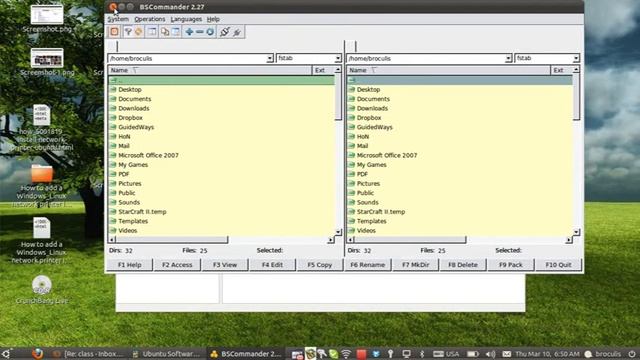Screen dimensions: 640x360
Task: Sort left panel by Name column
Action: (210, 70)
